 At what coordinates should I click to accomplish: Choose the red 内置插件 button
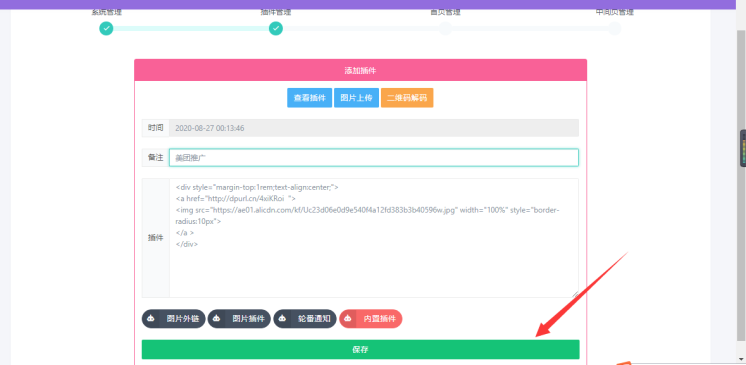(x=371, y=319)
